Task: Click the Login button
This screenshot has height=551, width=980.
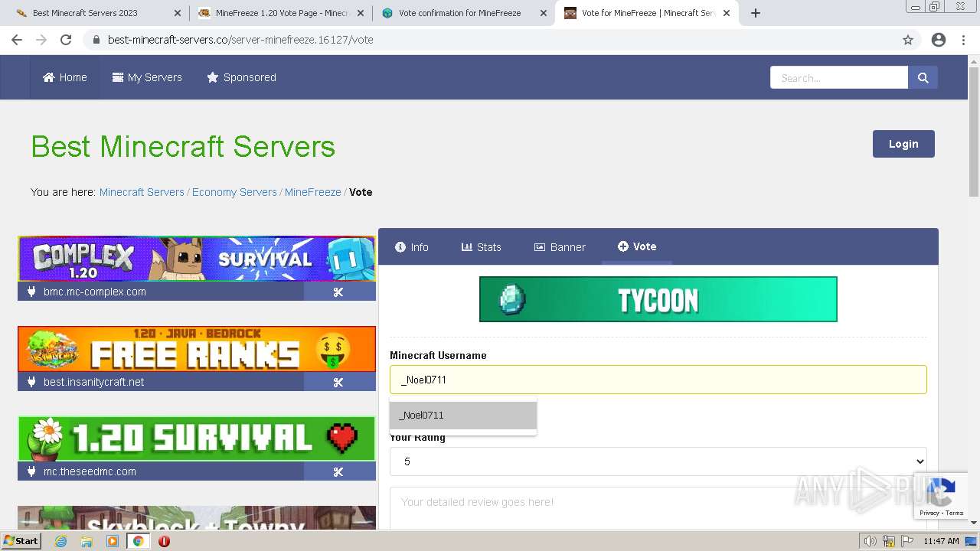Action: click(x=903, y=144)
